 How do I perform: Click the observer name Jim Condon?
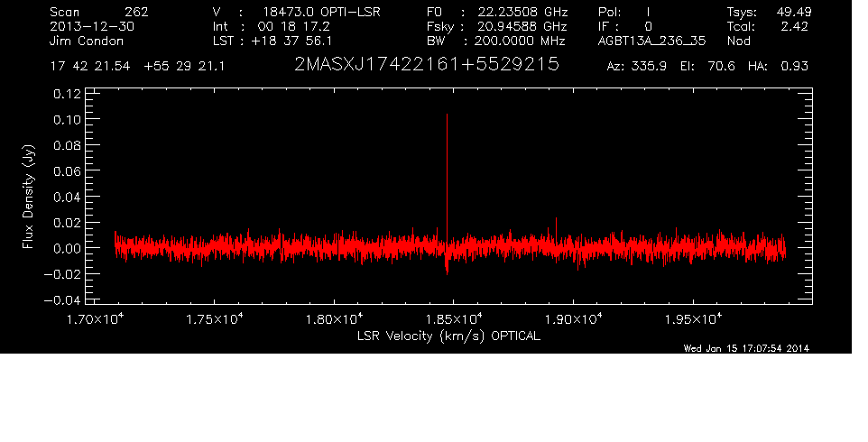point(87,41)
